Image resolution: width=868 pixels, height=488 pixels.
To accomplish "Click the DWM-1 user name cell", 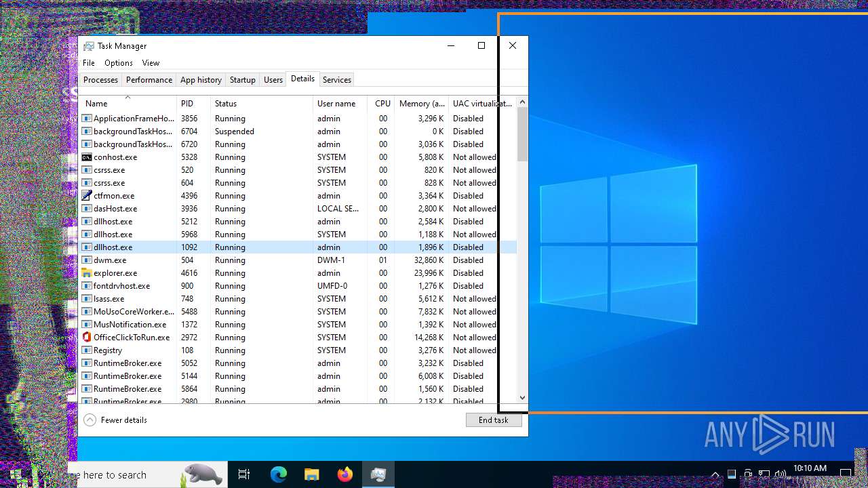I will (331, 260).
